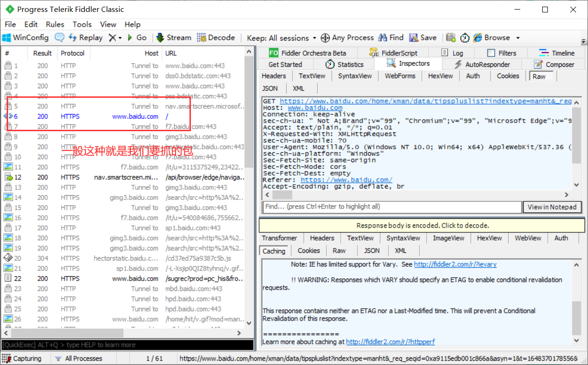The image size is (588, 365).
Task: Open the Help menu
Action: pyautogui.click(x=133, y=24)
